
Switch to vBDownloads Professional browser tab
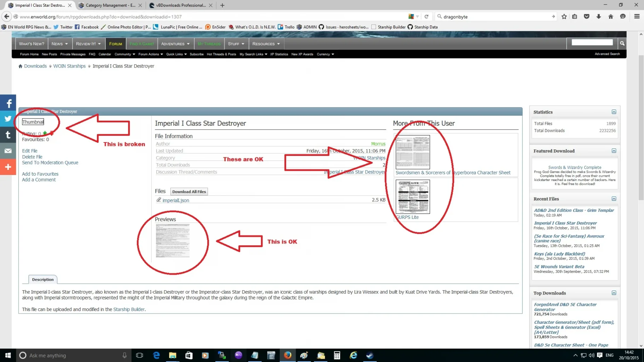point(181,5)
